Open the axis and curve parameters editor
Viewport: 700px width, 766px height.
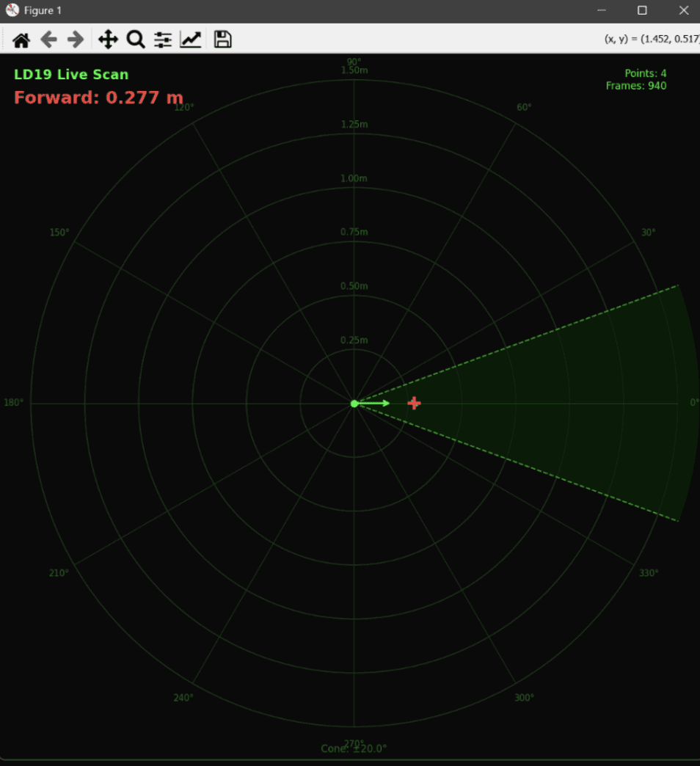(190, 39)
